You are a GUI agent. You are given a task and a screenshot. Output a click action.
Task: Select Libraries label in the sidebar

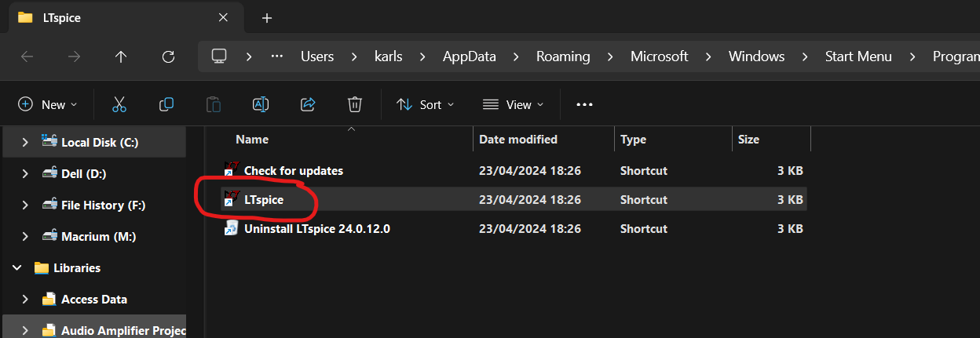(77, 267)
